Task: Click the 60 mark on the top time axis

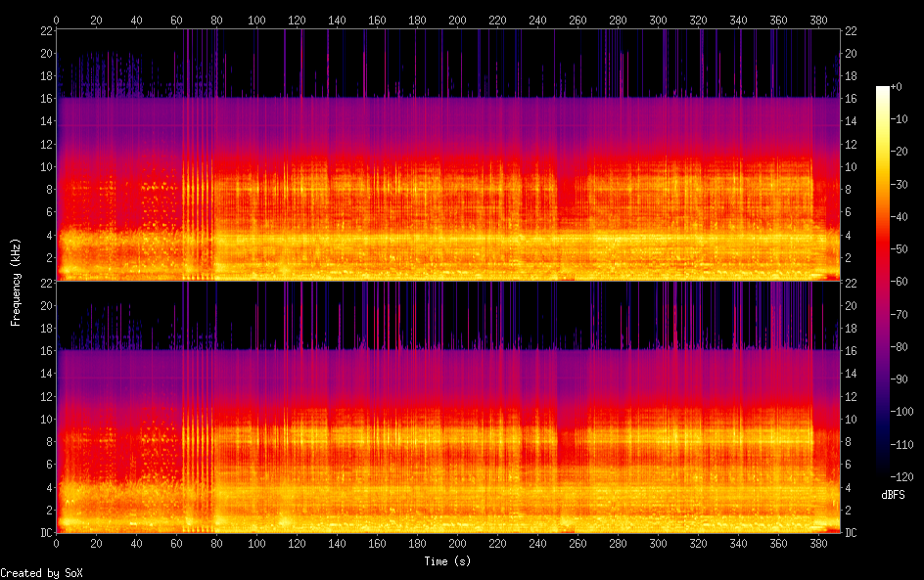Action: pos(176,20)
